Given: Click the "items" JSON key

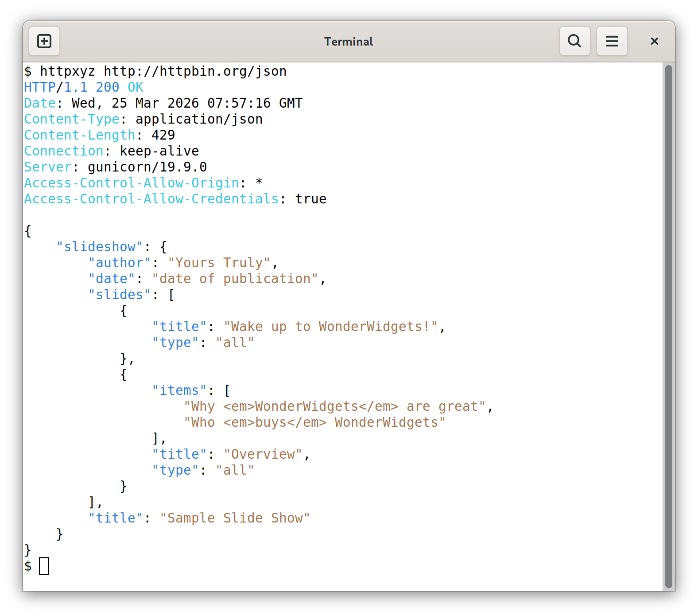Looking at the screenshot, I should point(179,390).
